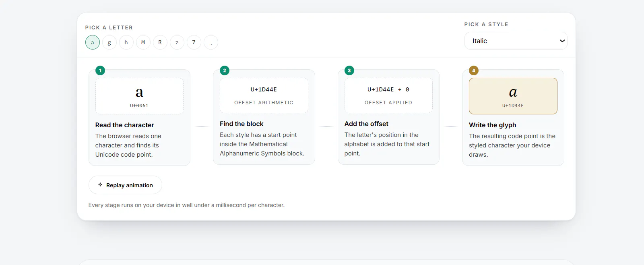Screen dimensions: 644x265
Task: Click the step 2 number badge
Action: point(225,70)
